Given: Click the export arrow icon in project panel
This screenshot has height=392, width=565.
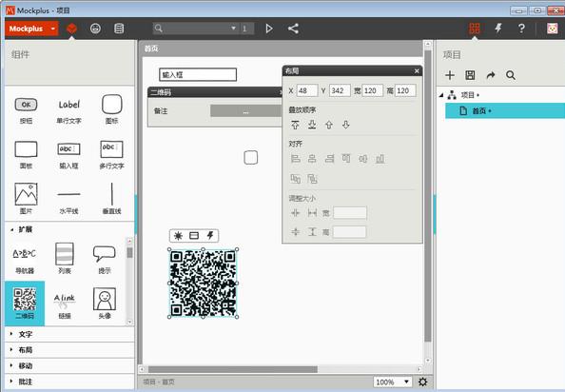Looking at the screenshot, I should pyautogui.click(x=491, y=75).
